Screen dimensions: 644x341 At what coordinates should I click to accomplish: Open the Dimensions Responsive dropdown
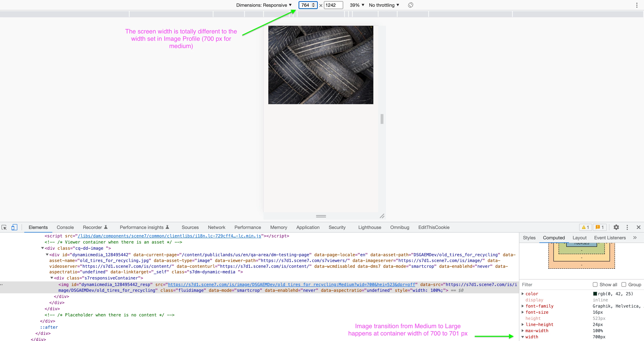pos(264,5)
